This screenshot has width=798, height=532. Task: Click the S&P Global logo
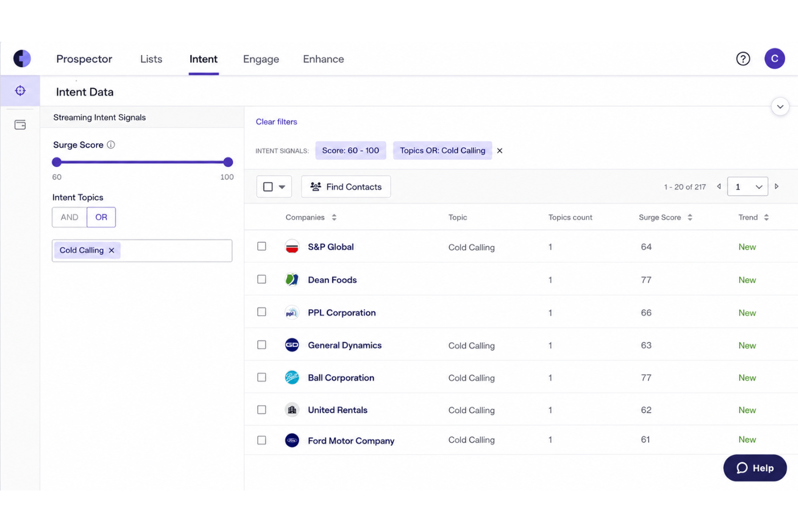coord(292,247)
